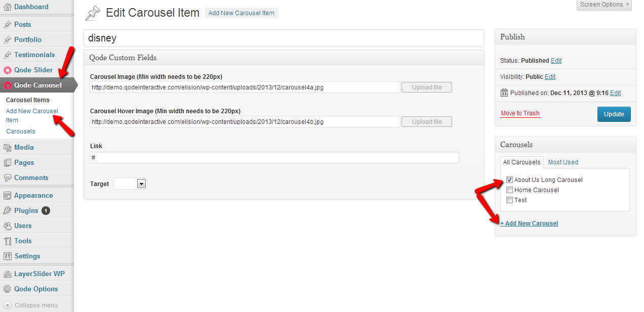Click the Qode Slider icon
This screenshot has width=644, height=312.
(x=8, y=70)
